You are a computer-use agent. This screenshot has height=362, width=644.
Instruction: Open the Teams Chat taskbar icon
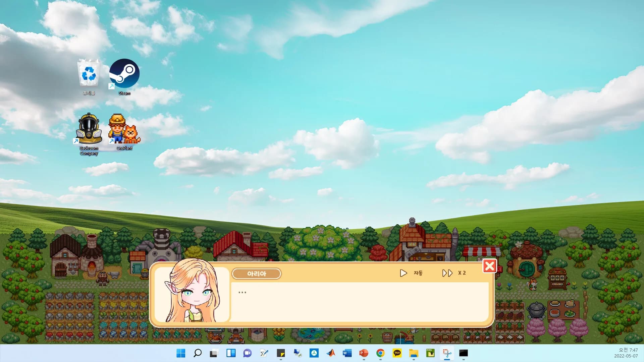(248, 353)
